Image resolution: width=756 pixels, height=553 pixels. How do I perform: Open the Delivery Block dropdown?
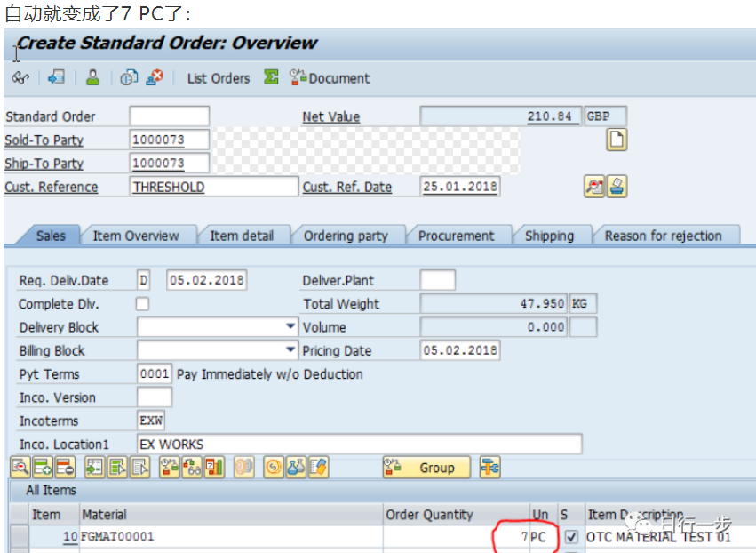coord(290,326)
